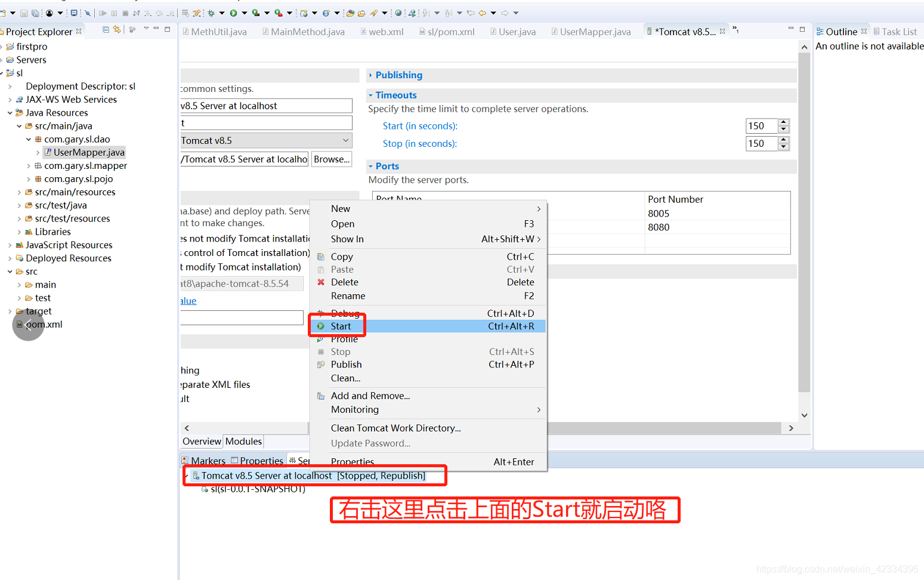This screenshot has width=924, height=580.
Task: Switch to the web.xml editor tab
Action: [x=382, y=32]
